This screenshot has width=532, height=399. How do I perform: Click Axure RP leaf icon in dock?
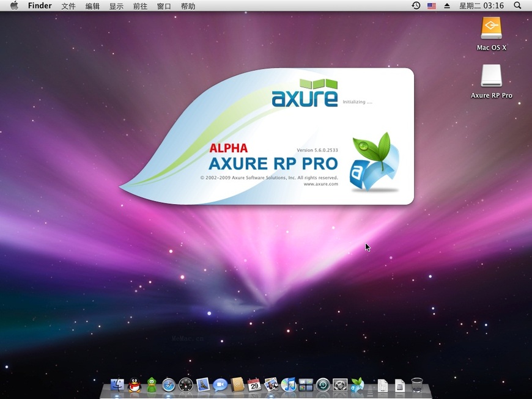point(357,385)
